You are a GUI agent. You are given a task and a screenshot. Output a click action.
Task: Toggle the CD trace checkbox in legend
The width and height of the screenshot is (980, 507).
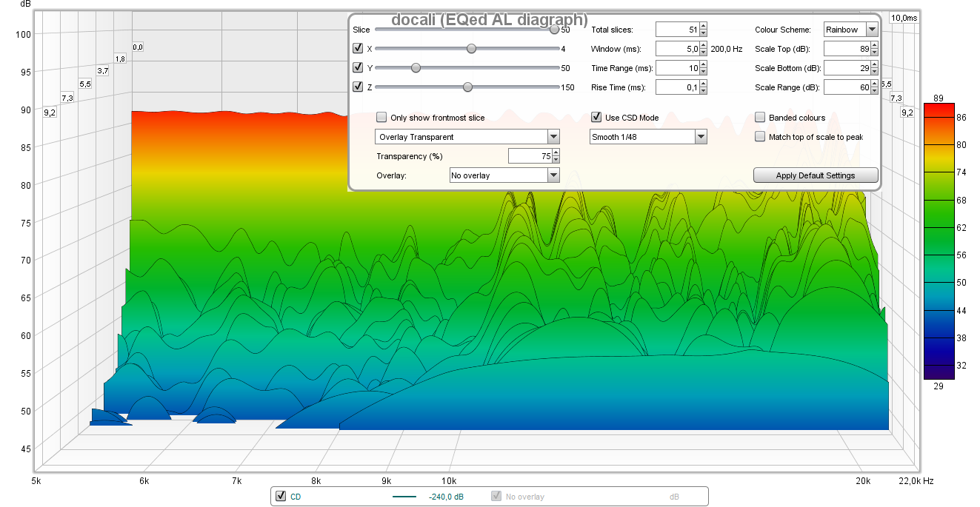[x=280, y=497]
